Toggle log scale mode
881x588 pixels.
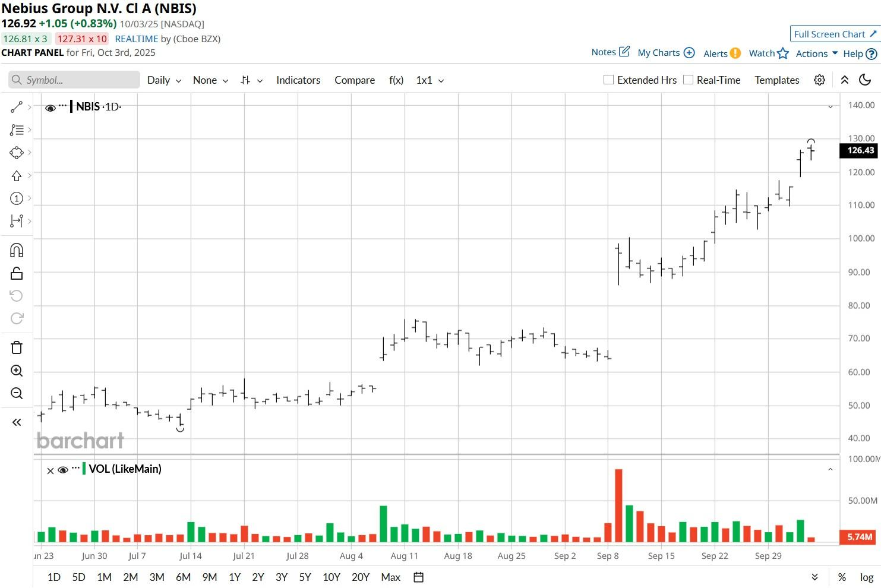click(867, 577)
